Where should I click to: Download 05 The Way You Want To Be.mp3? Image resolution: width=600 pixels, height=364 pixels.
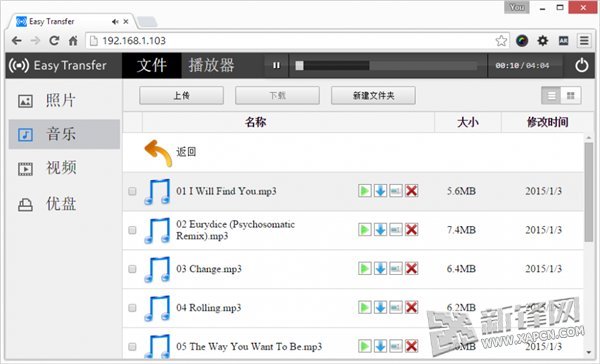tap(380, 346)
